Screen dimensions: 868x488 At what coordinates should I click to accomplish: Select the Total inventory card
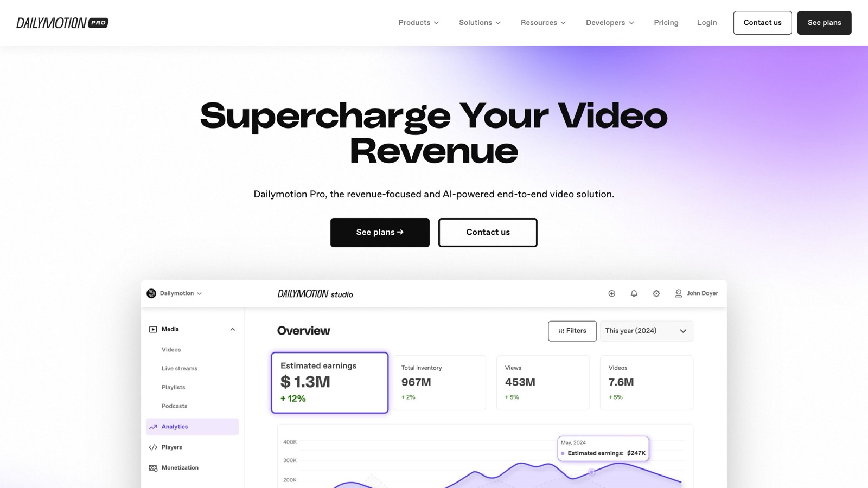439,383
